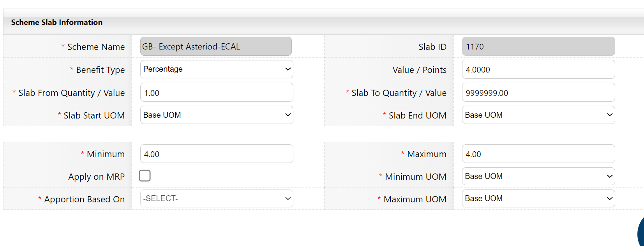Click the dark blue circle at bottom-right
644x246 pixels.
point(640,232)
